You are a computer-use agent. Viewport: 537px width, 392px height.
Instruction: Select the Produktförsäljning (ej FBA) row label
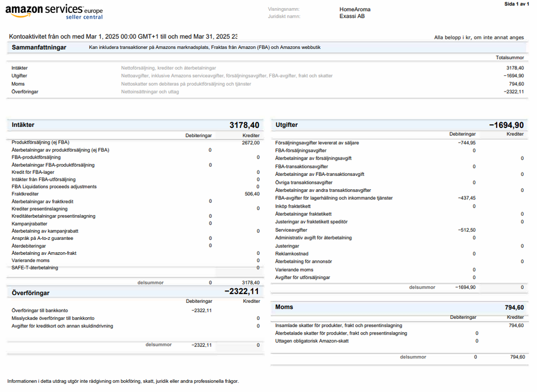pyautogui.click(x=41, y=142)
